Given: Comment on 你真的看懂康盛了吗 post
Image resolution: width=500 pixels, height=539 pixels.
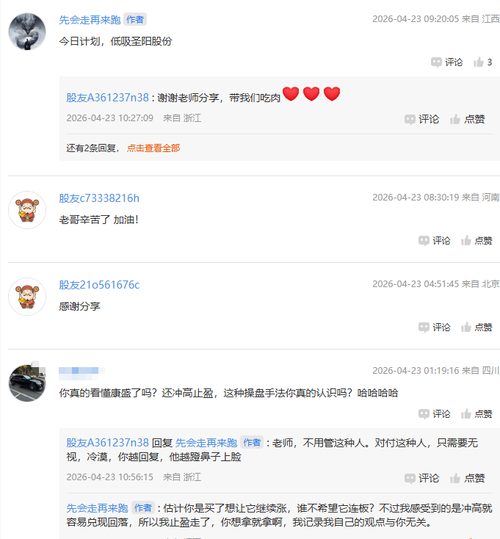Looking at the screenshot, I should point(434,414).
